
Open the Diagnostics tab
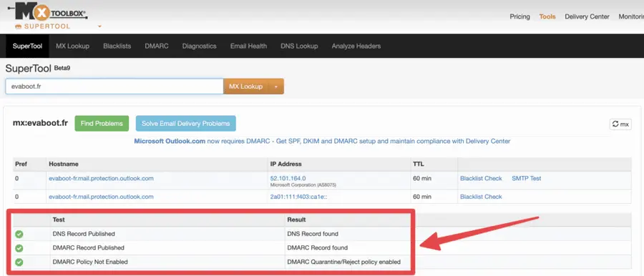(199, 46)
